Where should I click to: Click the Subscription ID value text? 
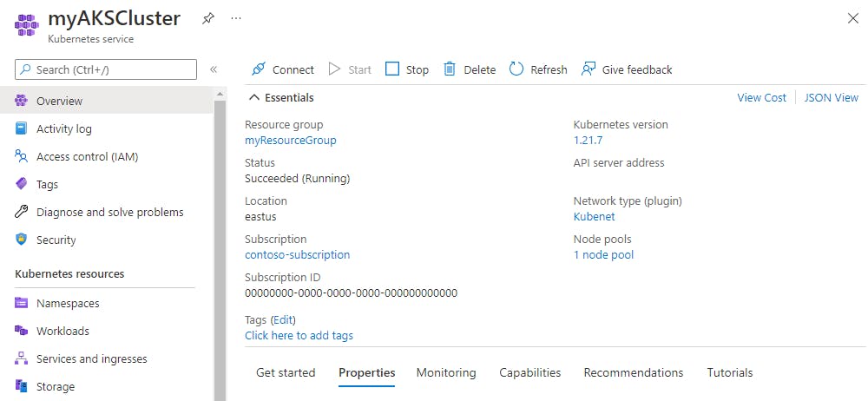click(x=351, y=293)
